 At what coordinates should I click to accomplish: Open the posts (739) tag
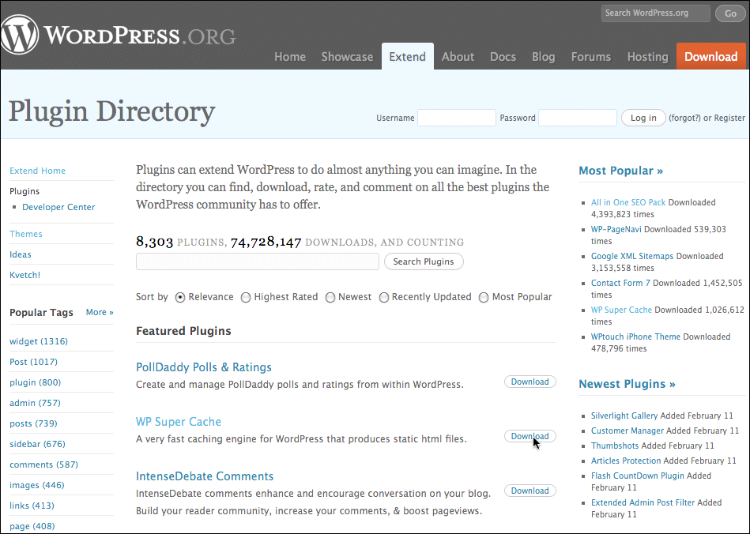point(33,423)
